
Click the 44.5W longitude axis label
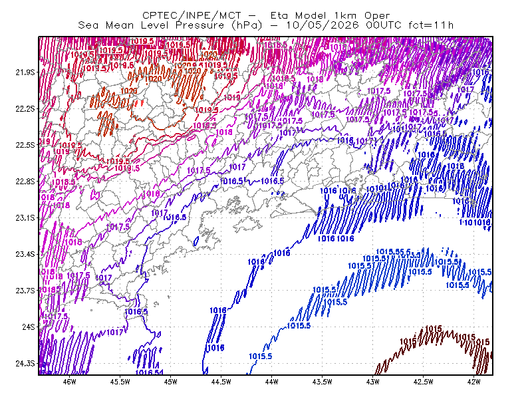pos(221,382)
